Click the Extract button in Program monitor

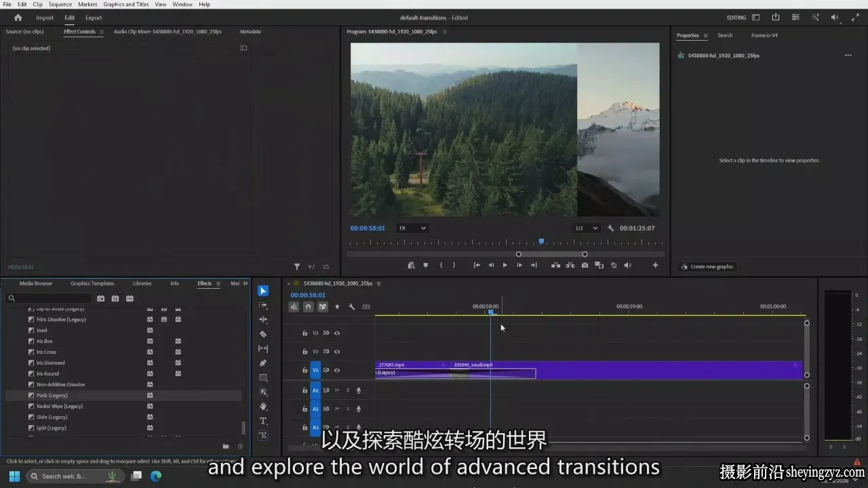tap(570, 265)
